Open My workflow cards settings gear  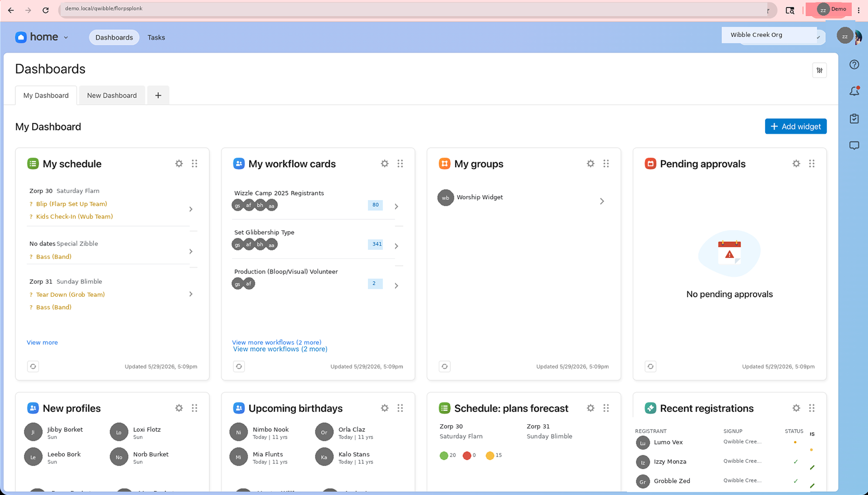(385, 164)
